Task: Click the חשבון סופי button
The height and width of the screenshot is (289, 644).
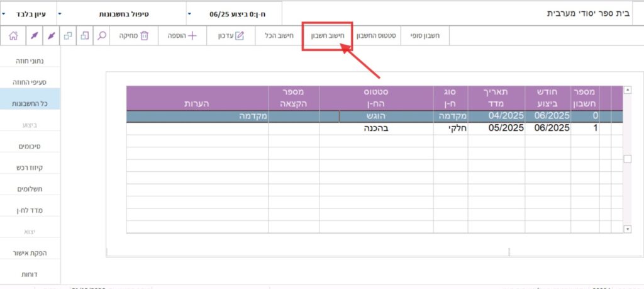Action: click(425, 36)
